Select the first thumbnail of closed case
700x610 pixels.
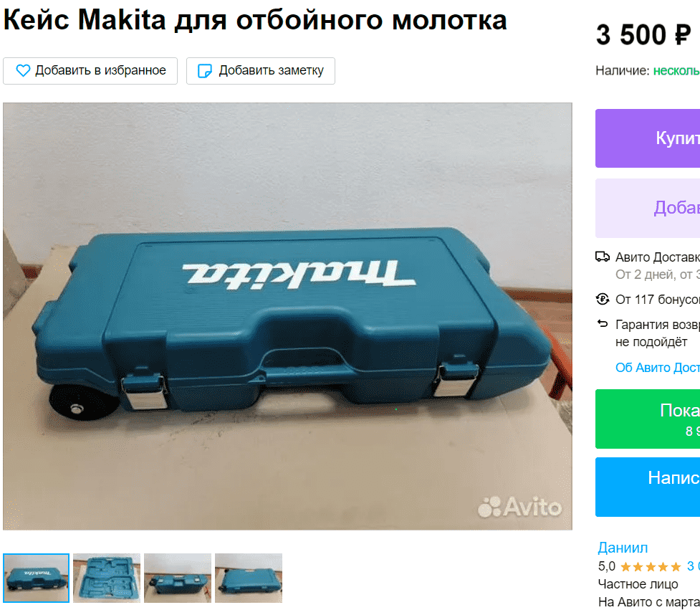(x=36, y=578)
